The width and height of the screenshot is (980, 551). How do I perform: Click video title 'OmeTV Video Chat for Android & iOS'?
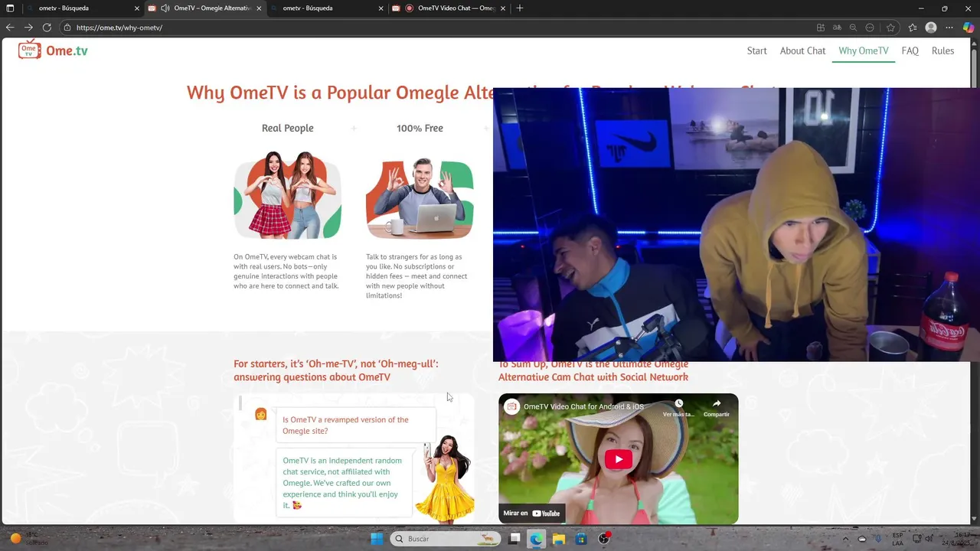point(583,406)
